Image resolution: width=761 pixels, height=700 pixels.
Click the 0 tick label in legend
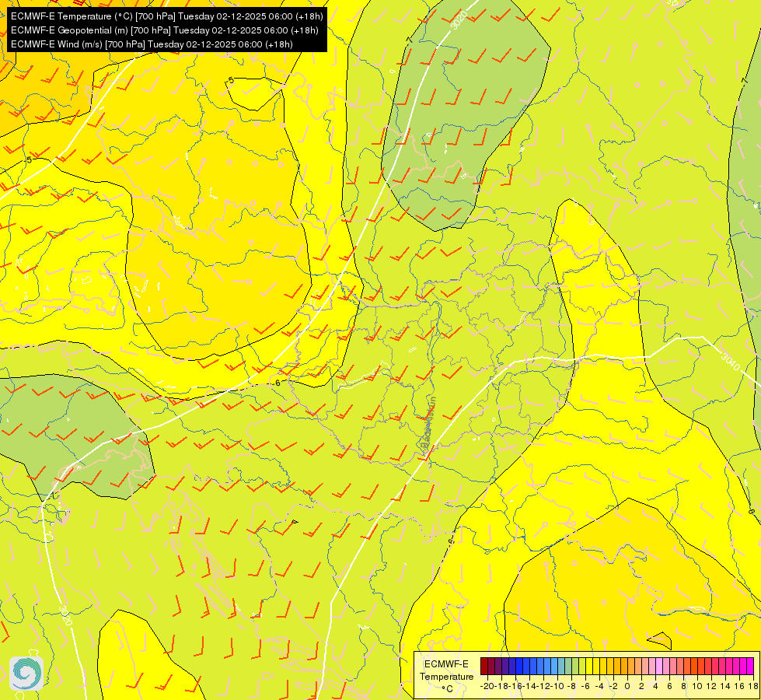tap(627, 687)
